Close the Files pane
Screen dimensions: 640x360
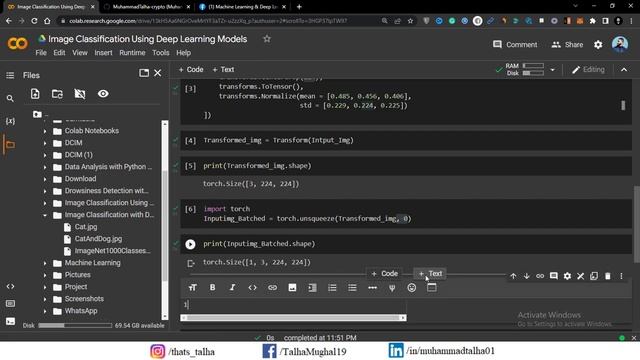coord(158,73)
